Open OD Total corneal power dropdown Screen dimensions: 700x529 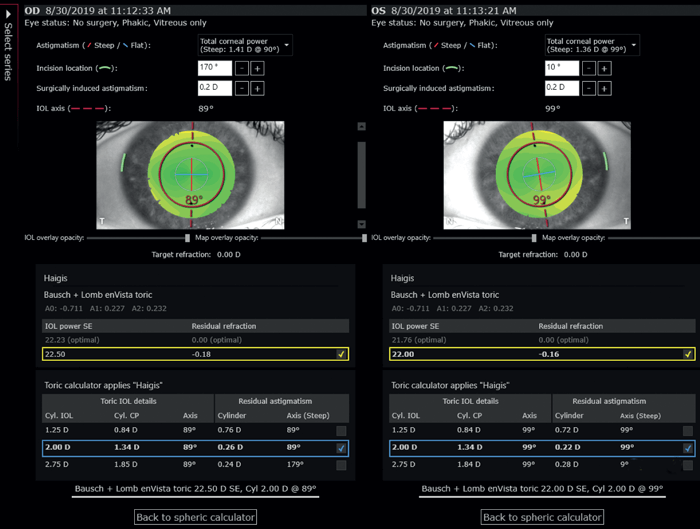point(245,45)
